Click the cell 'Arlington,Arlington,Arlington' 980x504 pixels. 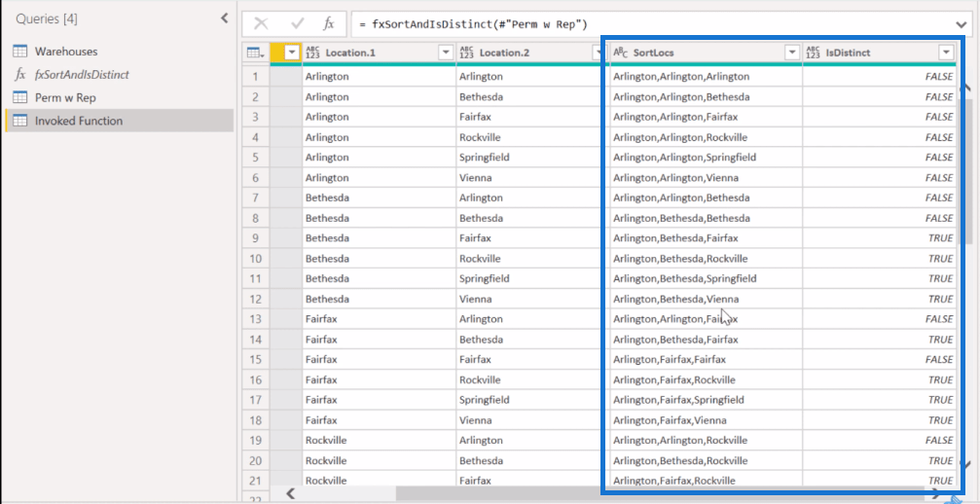707,77
